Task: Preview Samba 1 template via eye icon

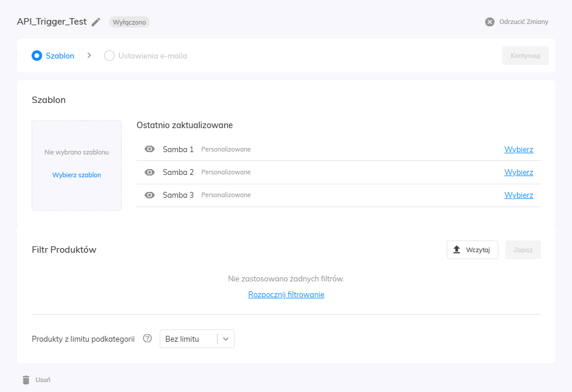Action: (x=150, y=149)
